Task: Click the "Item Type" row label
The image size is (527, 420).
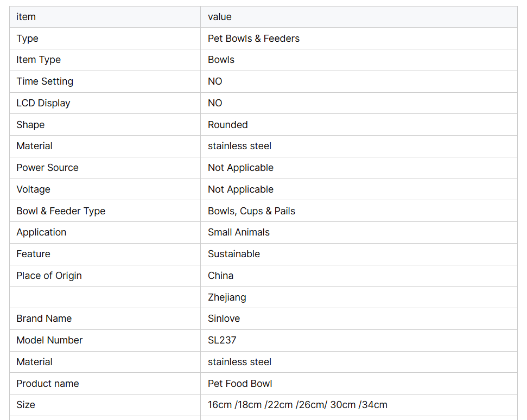Action: 39,60
